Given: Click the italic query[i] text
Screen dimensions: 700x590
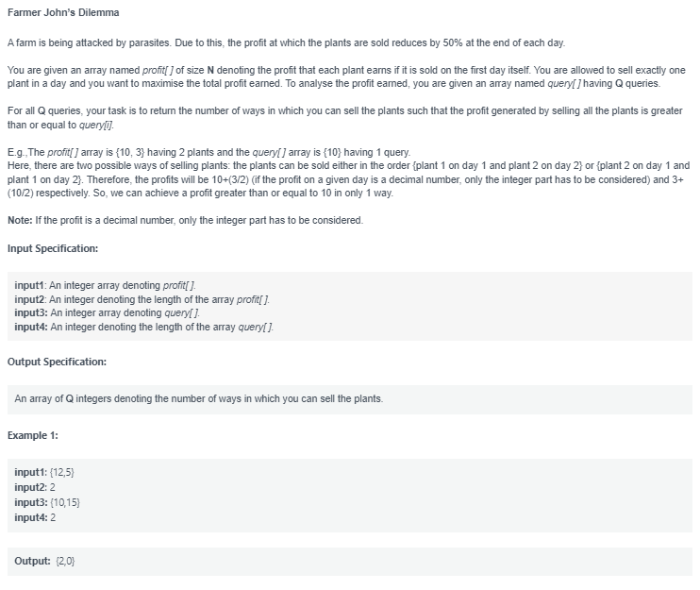Looking at the screenshot, I should (x=96, y=125).
